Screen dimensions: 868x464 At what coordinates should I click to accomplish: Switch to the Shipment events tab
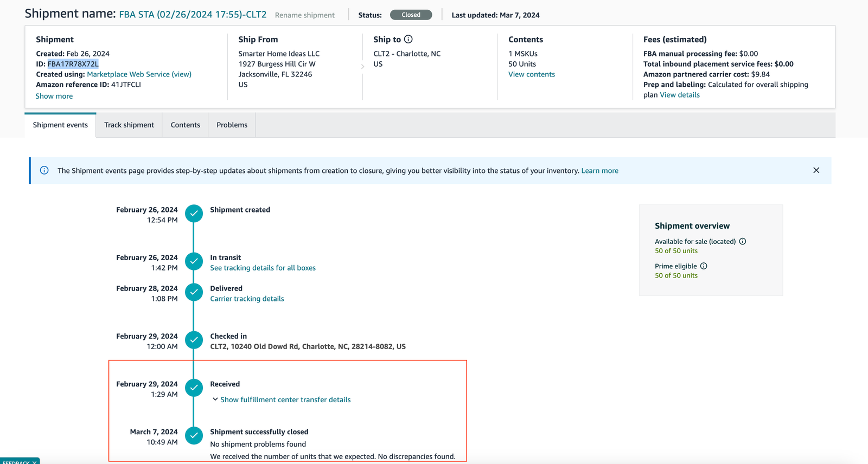(60, 125)
